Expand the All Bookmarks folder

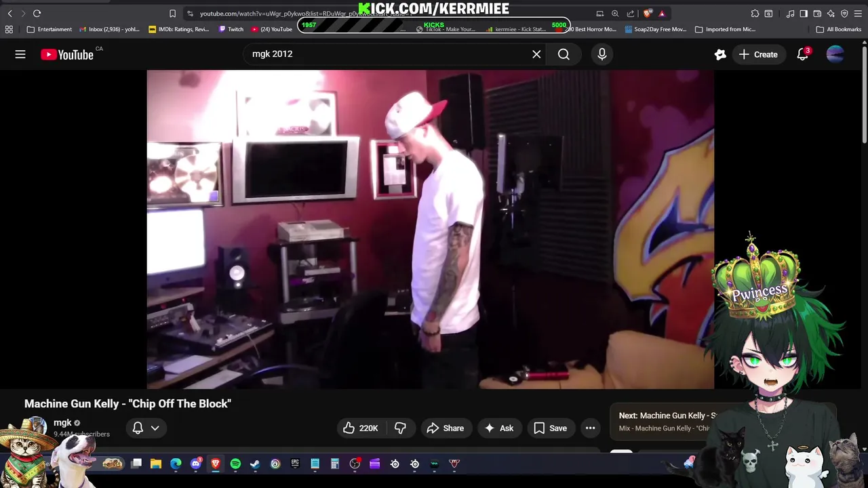coord(839,29)
